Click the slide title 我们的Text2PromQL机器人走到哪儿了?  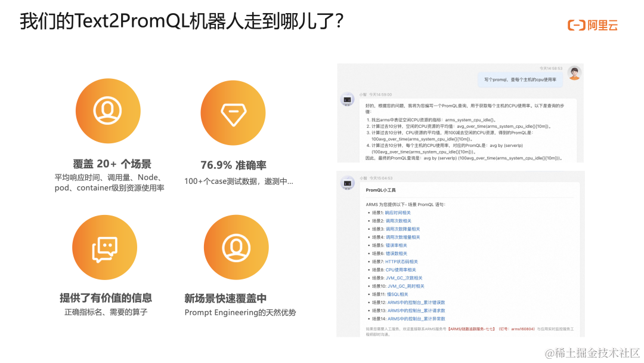click(181, 21)
